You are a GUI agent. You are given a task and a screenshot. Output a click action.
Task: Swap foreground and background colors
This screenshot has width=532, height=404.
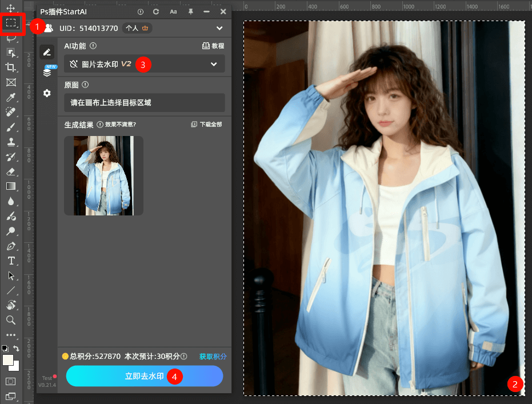point(17,348)
